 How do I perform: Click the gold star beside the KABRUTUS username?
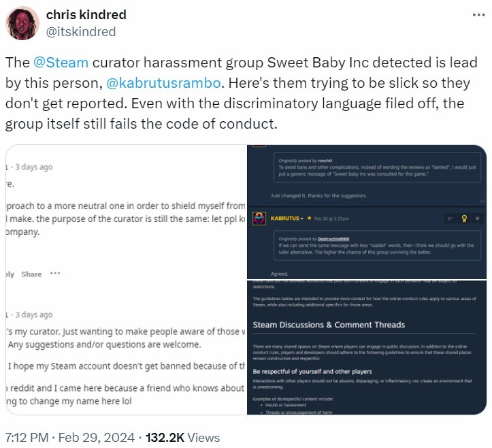pos(308,219)
